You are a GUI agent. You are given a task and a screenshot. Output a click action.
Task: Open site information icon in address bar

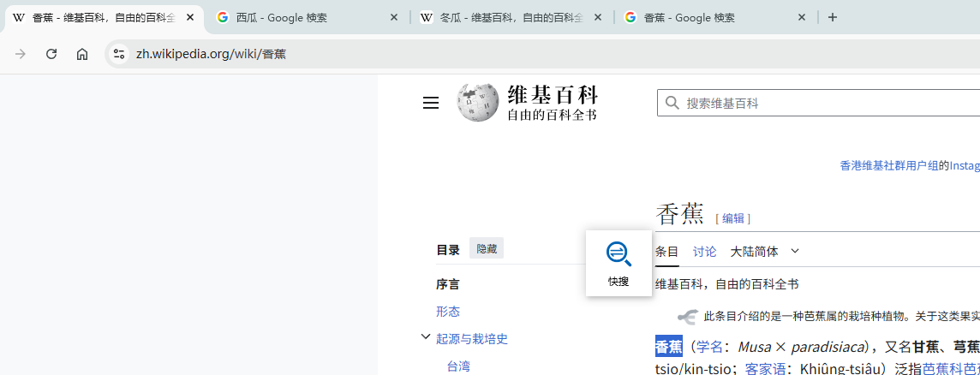[x=118, y=54]
